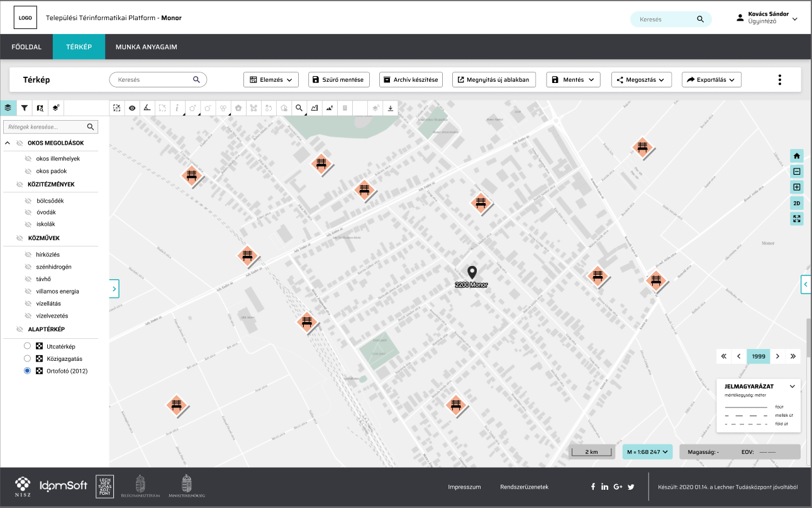The image size is (812, 508).
Task: Zoom out with the minus map button
Action: 797,172
